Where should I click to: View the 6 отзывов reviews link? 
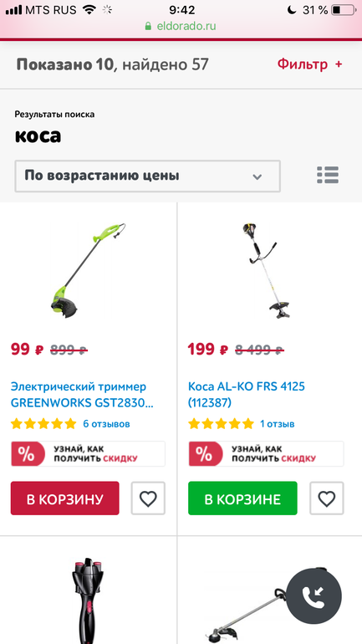click(x=107, y=423)
